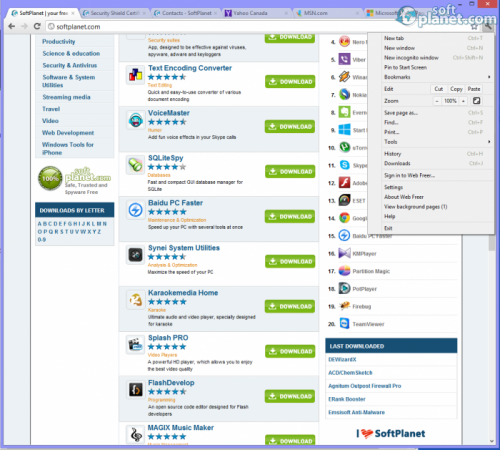Click TeamViewer icon in top list
Screen dimensions: 500x450
344,324
